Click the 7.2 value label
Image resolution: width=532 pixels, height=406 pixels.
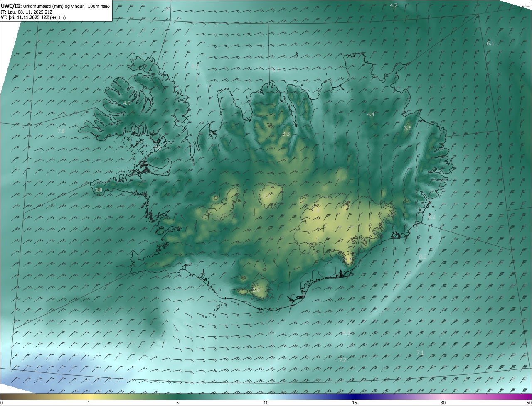tap(342, 360)
